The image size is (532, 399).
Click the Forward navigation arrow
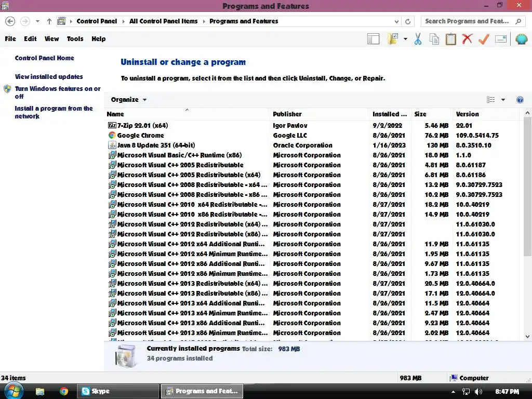pos(25,21)
